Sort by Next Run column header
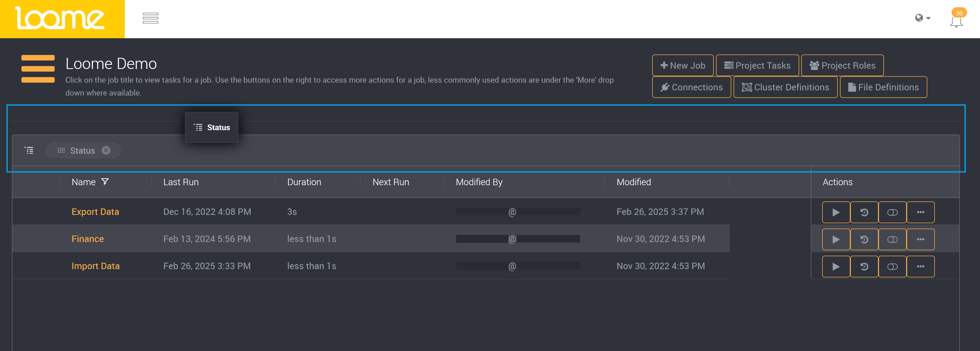The image size is (980, 351). tap(391, 182)
